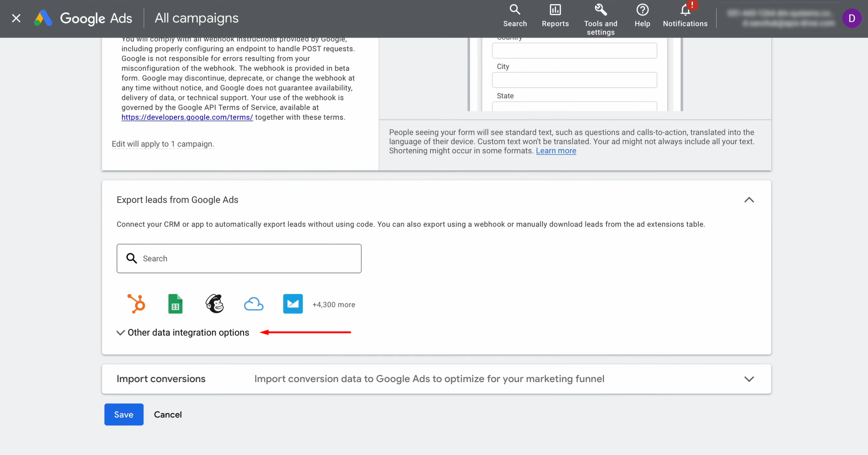Open Tools and settings
868x455 pixels.
tap(601, 14)
